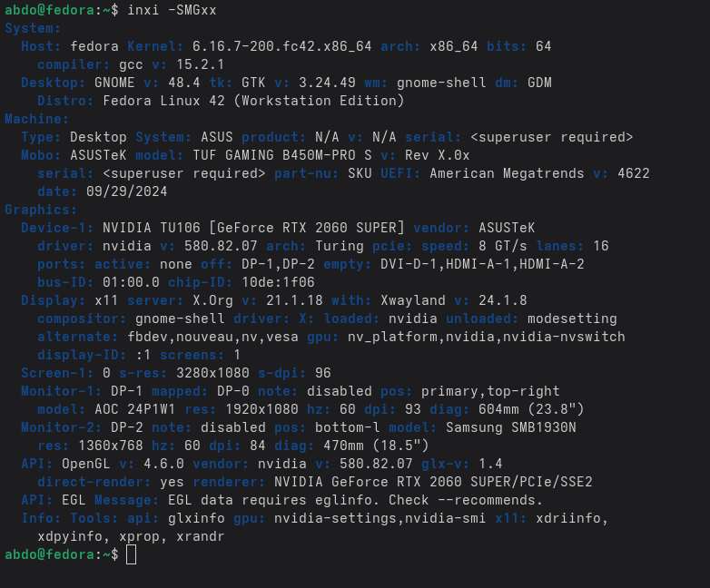710x588 pixels.
Task: Click monitor model "Samsung SMB1930N"
Action: click(511, 427)
